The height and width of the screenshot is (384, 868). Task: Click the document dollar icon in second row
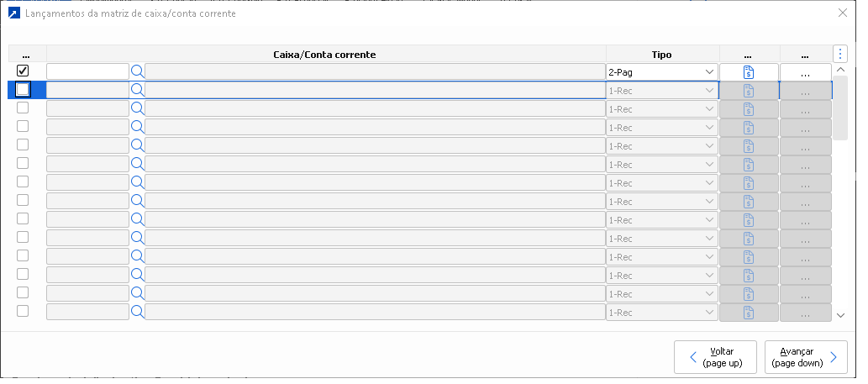pos(749,90)
